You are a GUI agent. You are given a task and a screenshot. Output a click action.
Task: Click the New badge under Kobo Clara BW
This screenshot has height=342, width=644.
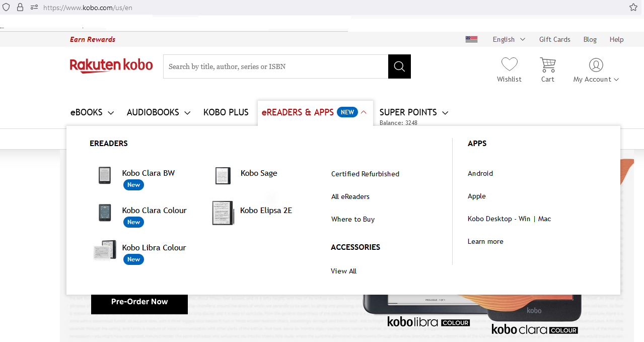pos(133,185)
